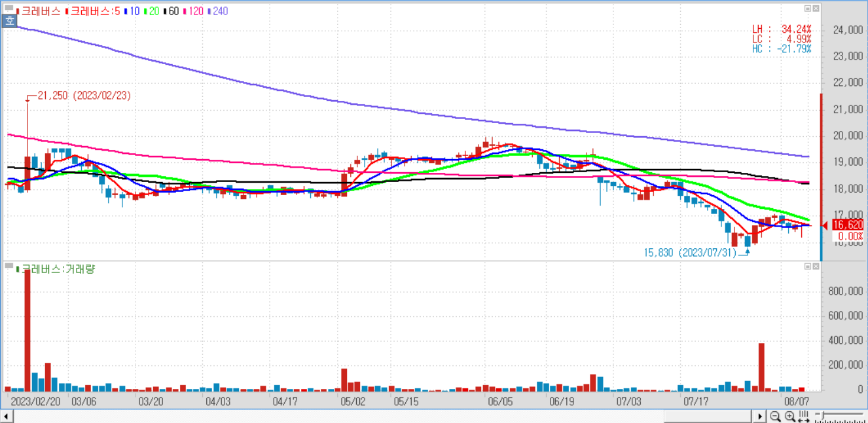
Task: Select the 크레버스:5 moving average legend
Action: 92,11
